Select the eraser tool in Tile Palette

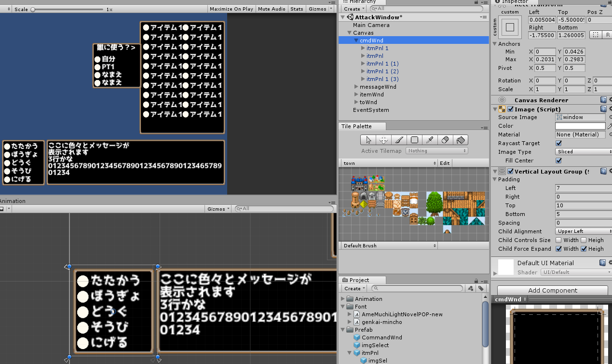[445, 140]
